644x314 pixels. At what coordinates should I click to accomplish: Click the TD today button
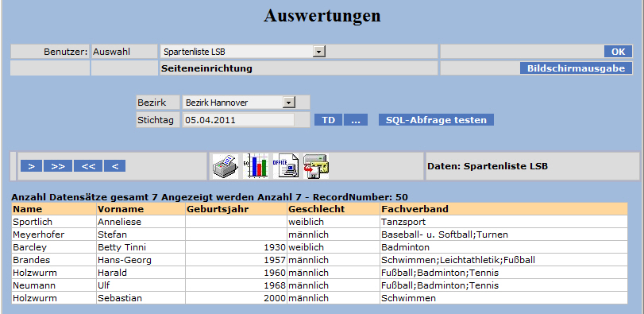click(x=328, y=120)
